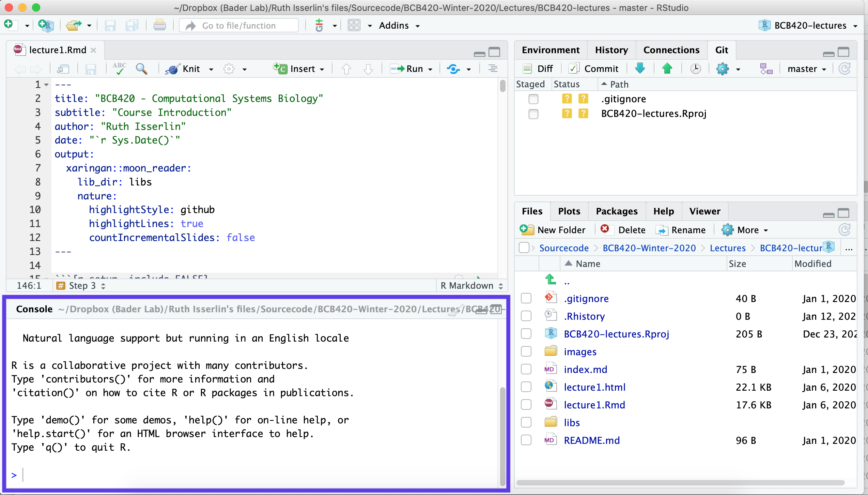
Task: Click the Git Commit button
Action: coord(594,69)
